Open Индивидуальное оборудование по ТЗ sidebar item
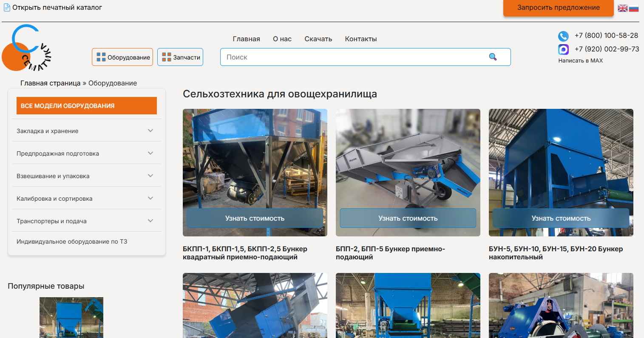 coord(72,241)
